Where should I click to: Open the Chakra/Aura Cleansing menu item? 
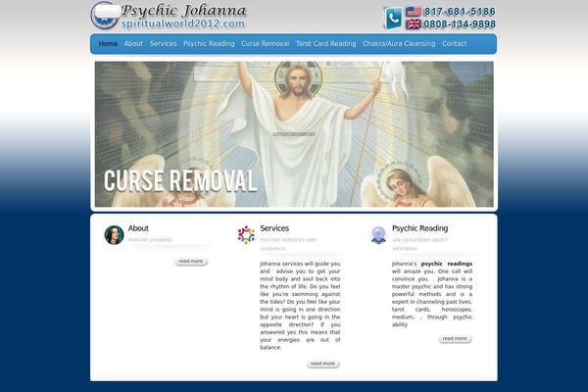399,44
